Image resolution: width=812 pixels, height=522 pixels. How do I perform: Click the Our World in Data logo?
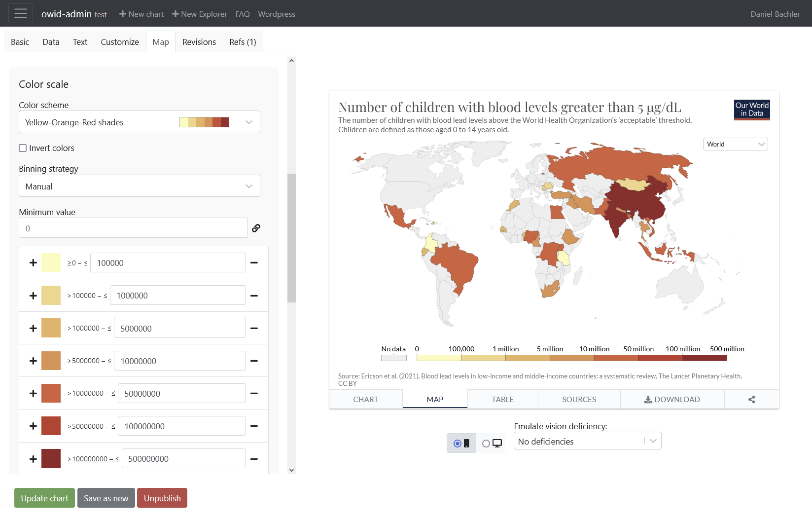click(752, 110)
